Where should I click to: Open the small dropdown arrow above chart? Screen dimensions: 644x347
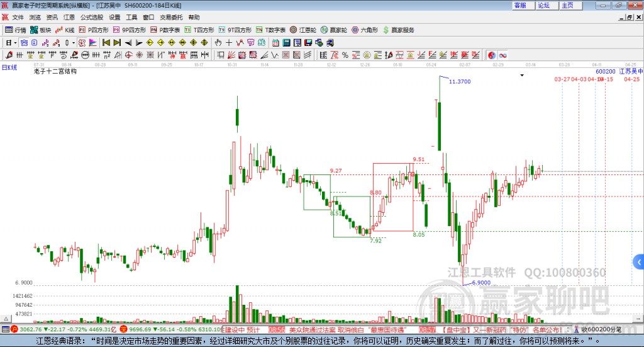click(522, 75)
